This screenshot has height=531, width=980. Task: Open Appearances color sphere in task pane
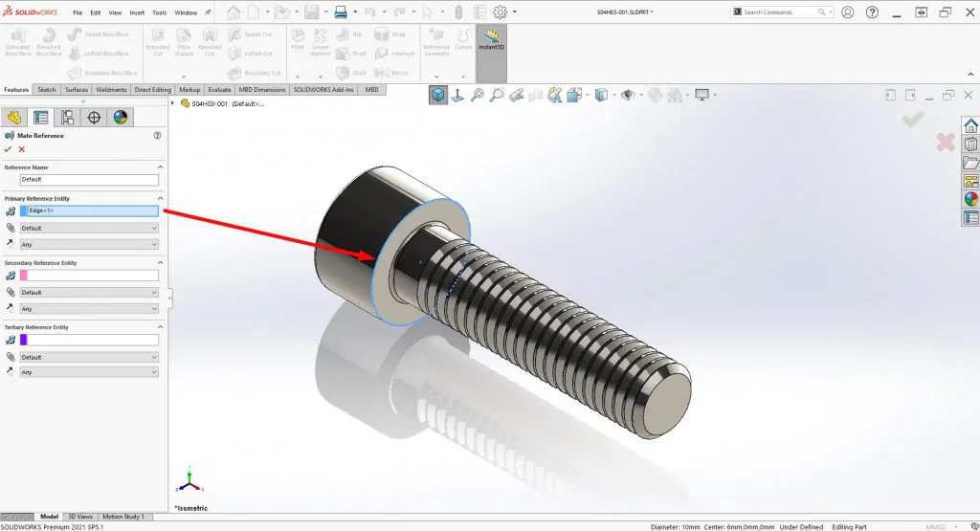click(x=970, y=199)
